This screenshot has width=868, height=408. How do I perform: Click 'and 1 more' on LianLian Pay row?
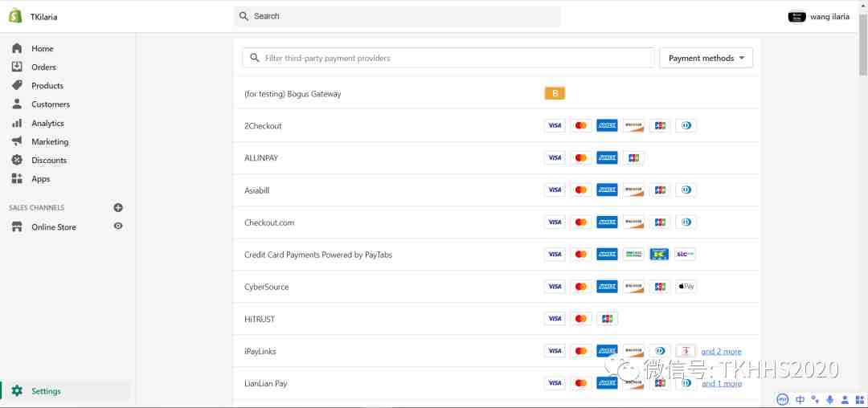pyautogui.click(x=721, y=384)
